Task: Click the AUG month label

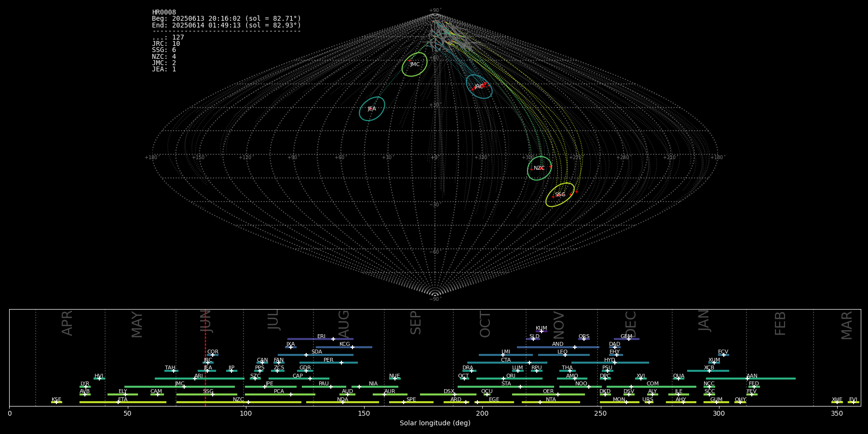Action: 344,324
